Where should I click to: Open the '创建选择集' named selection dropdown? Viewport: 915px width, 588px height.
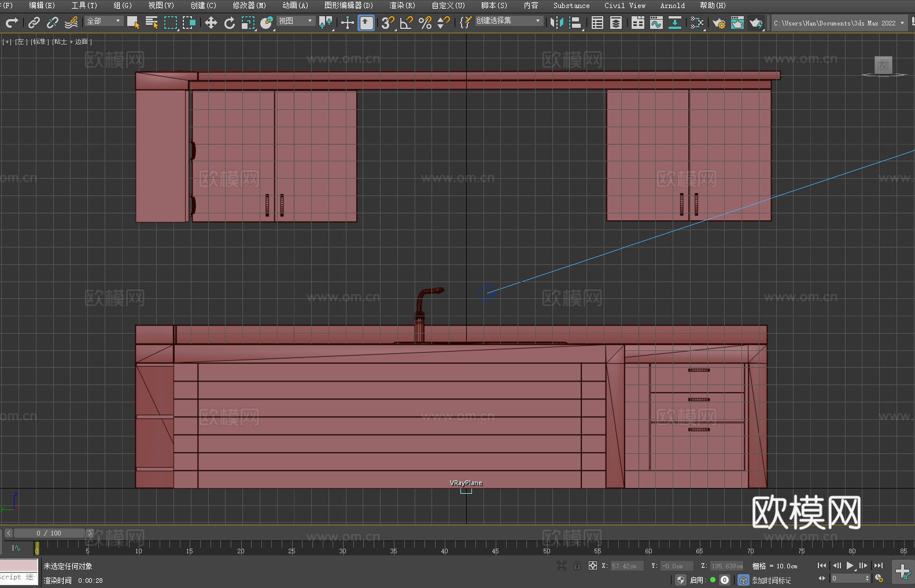pos(509,21)
